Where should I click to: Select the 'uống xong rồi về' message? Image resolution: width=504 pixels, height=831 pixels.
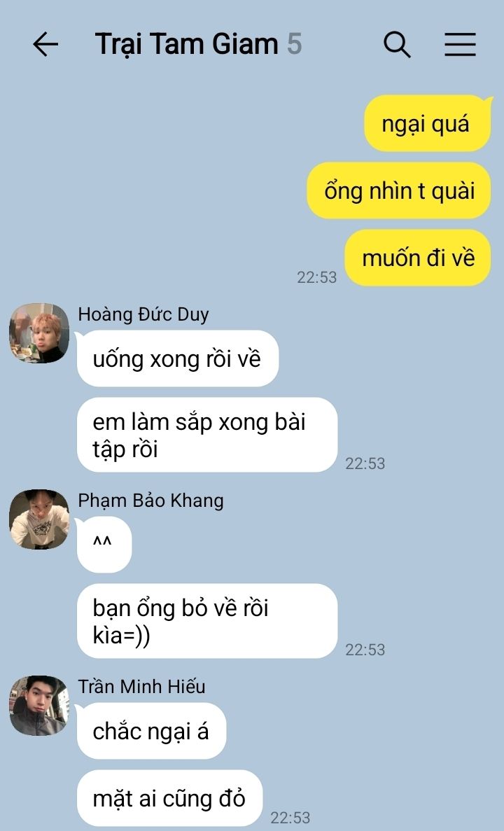178,358
